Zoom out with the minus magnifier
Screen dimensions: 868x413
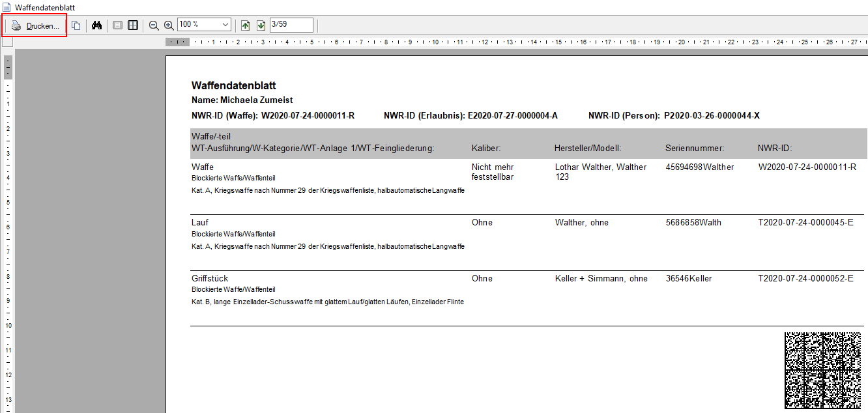point(154,25)
